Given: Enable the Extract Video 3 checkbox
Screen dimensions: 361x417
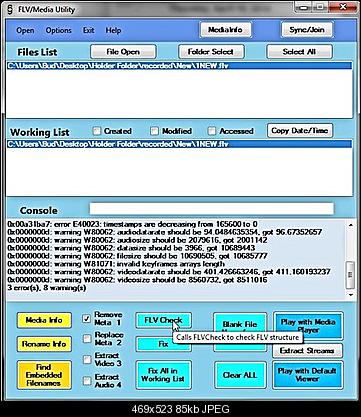Looking at the screenshot, I should pyautogui.click(x=87, y=359).
